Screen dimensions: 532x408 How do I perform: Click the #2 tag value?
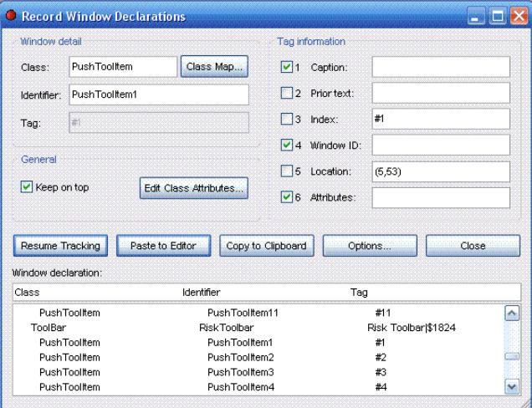381,358
